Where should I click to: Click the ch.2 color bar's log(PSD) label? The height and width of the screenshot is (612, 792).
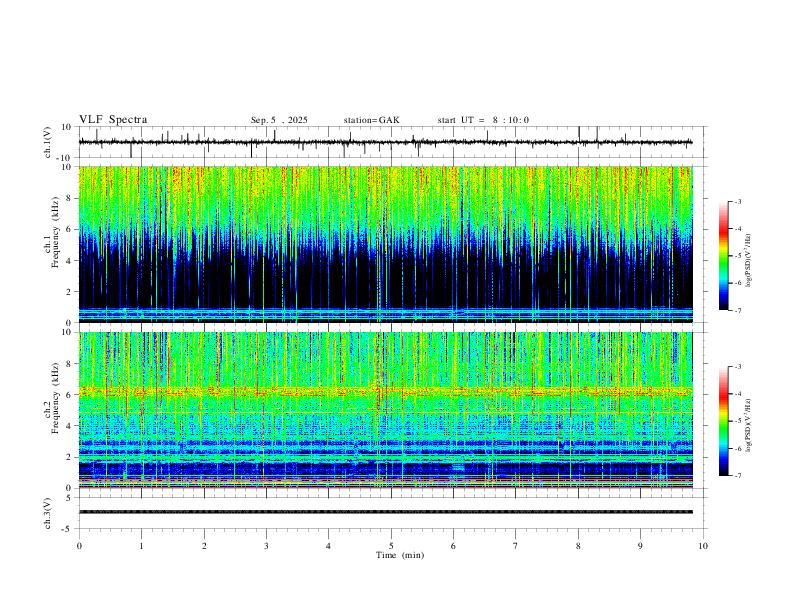pyautogui.click(x=749, y=425)
